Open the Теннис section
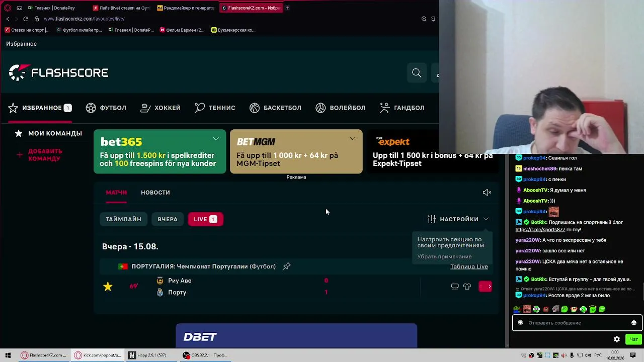Viewport: 644px width, 362px height. (x=215, y=108)
